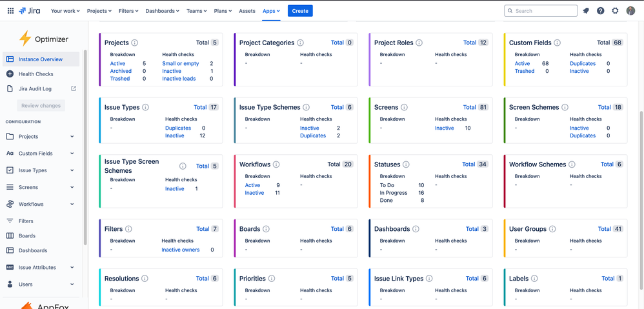
Task: Click the info icon next to Custom Fields
Action: tap(557, 43)
